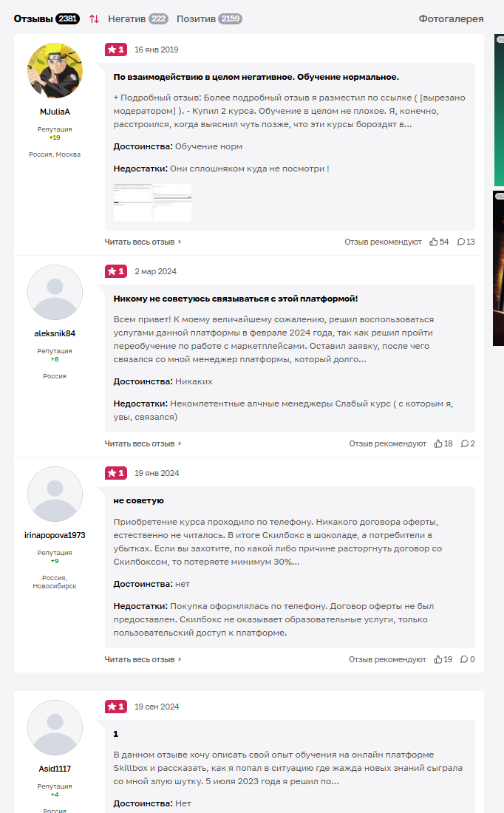Open the first screenshot thumbnail in MJuliaA's review
Image resolution: width=504 pixels, height=813 pixels.
pos(133,203)
